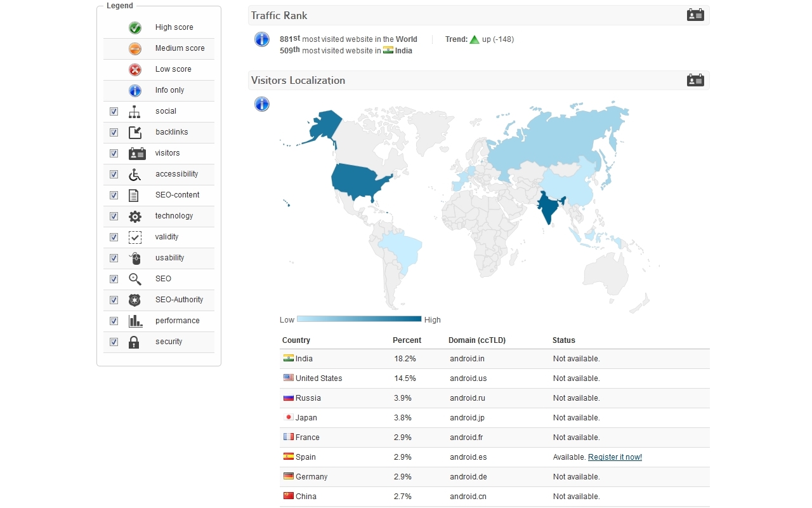Click the SEO-content document icon
The height and width of the screenshot is (508, 812).
pos(134,195)
